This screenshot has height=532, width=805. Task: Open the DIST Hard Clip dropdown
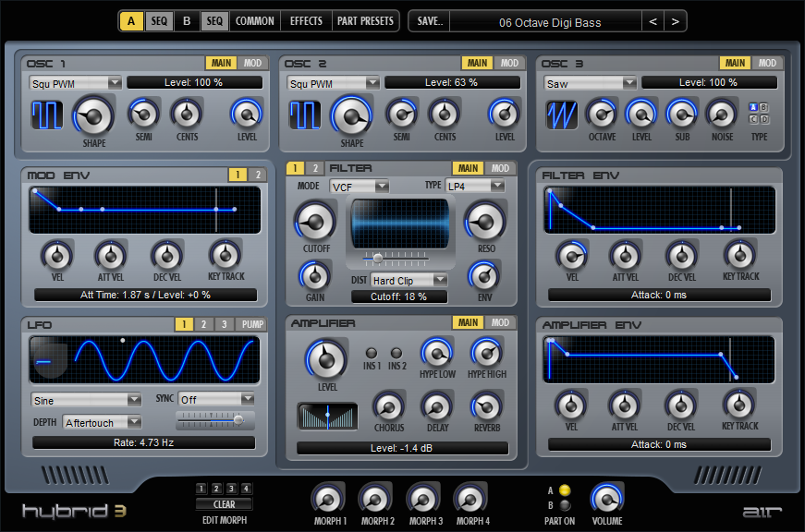(409, 280)
